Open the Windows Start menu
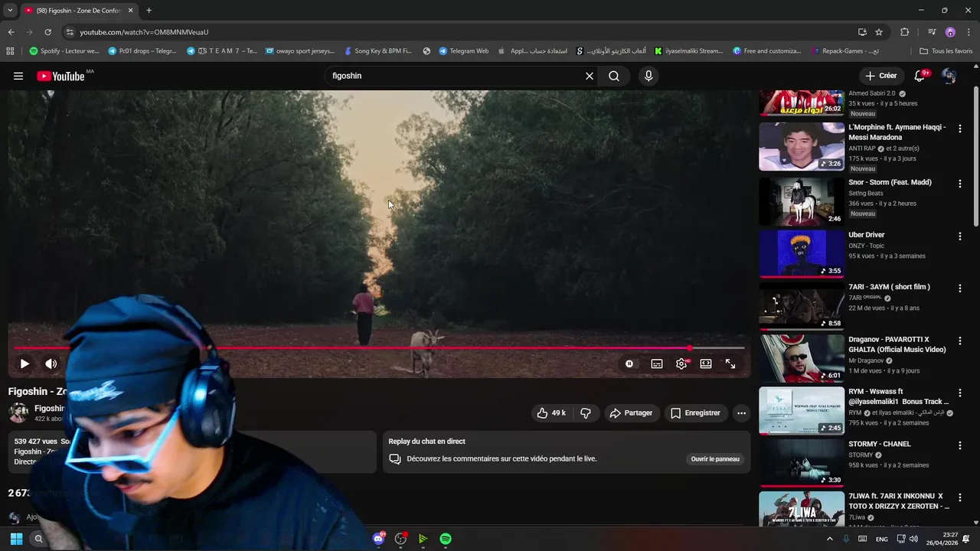 pyautogui.click(x=16, y=539)
